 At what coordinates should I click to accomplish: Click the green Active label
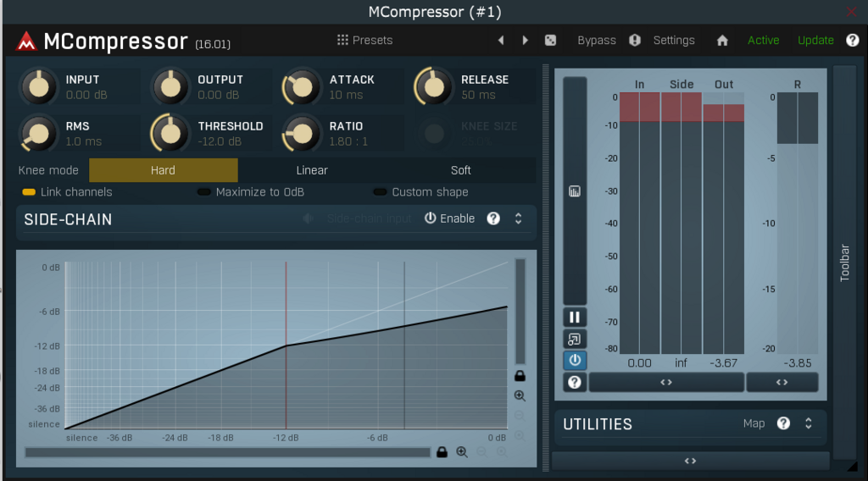[764, 41]
